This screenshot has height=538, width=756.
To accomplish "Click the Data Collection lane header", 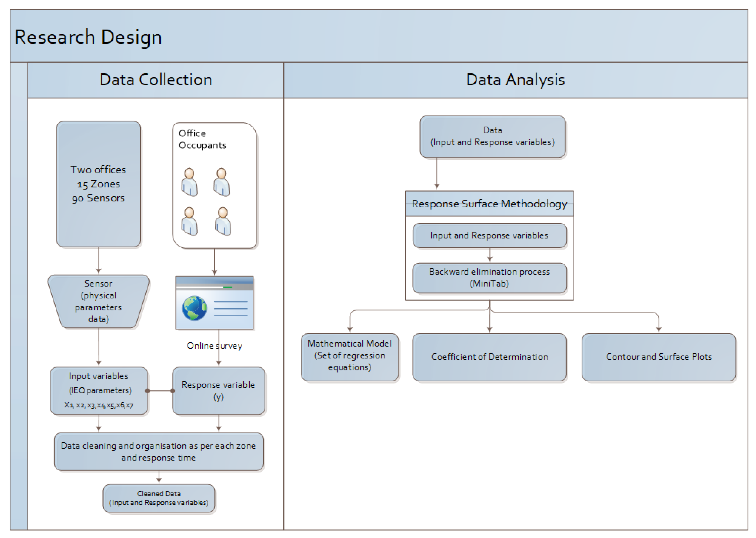I will [x=155, y=80].
